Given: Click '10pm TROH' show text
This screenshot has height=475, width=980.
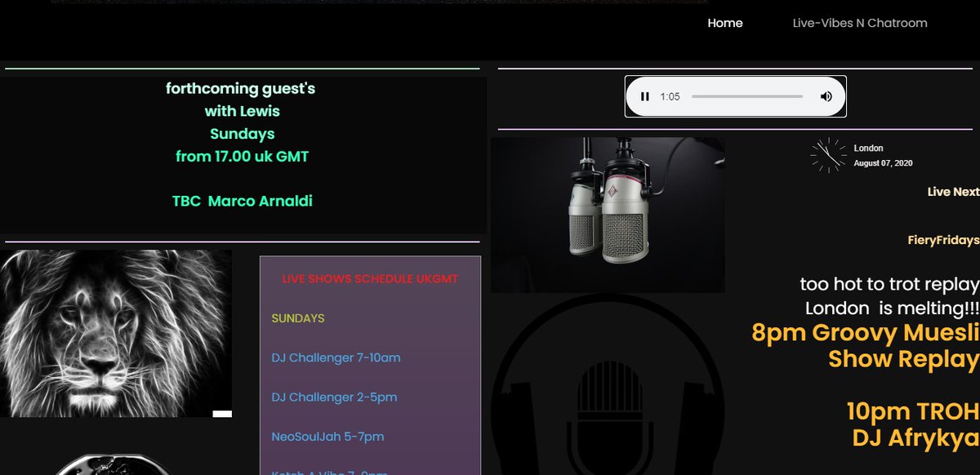Looking at the screenshot, I should (x=912, y=412).
